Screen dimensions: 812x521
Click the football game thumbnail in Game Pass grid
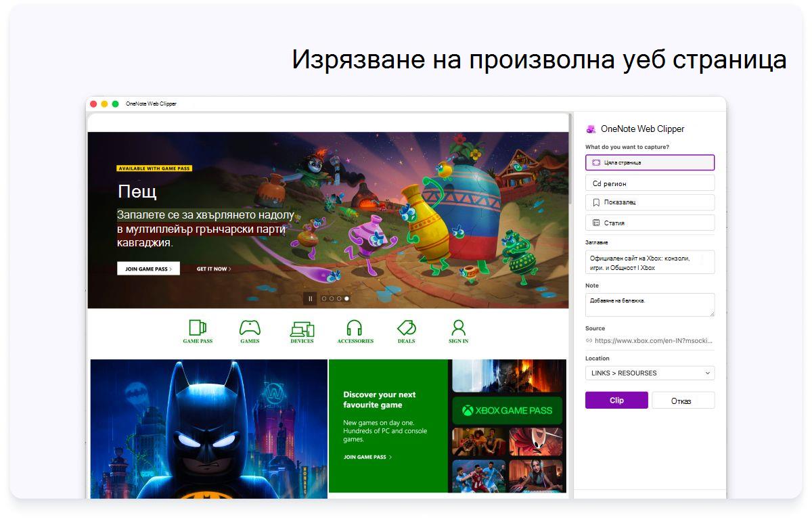tap(479, 476)
